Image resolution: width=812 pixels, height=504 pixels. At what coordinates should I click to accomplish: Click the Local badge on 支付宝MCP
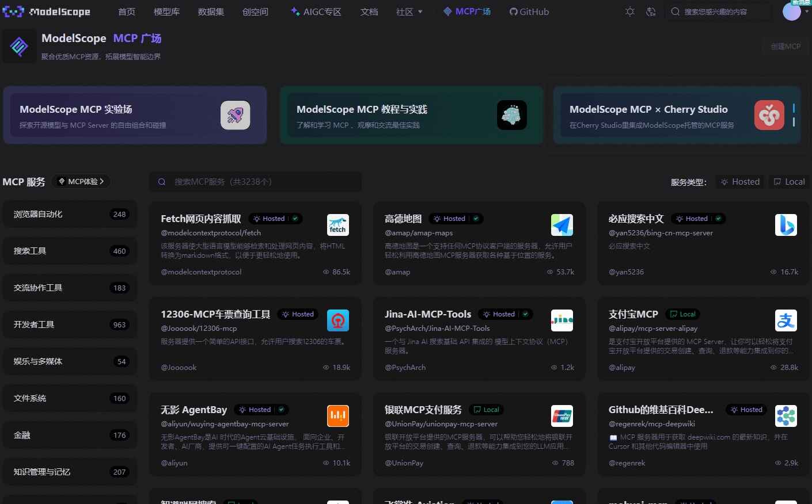tap(683, 314)
